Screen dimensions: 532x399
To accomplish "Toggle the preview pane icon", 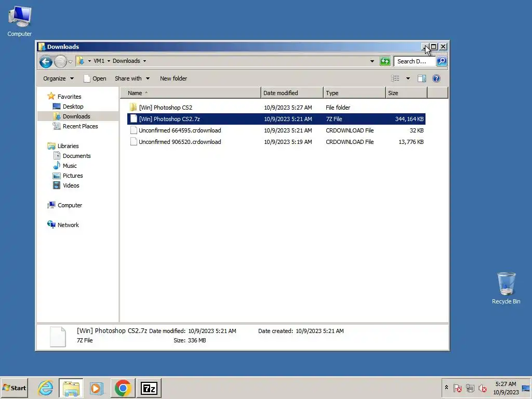I will pyautogui.click(x=422, y=78).
